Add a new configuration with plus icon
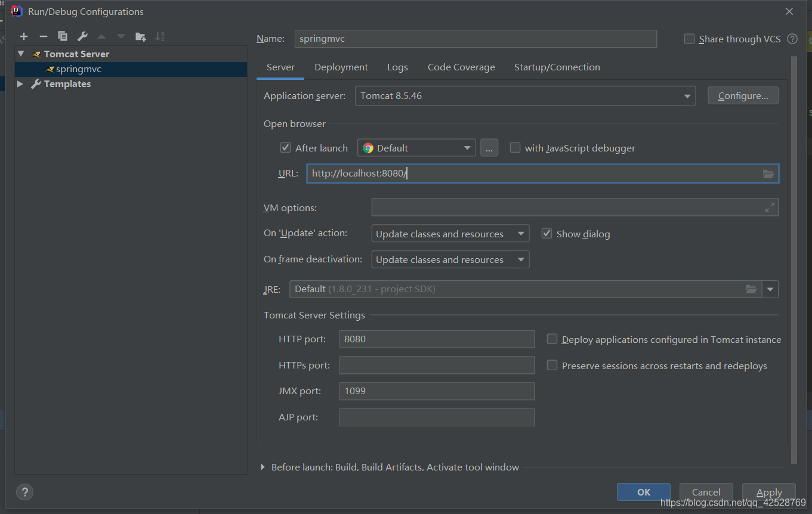Viewport: 812px width, 514px height. tap(24, 37)
